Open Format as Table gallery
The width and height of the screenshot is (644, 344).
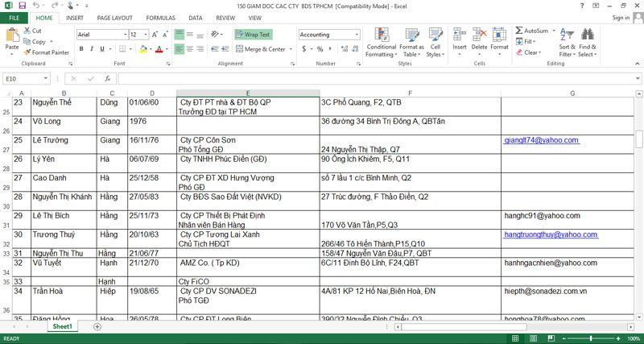point(411,43)
